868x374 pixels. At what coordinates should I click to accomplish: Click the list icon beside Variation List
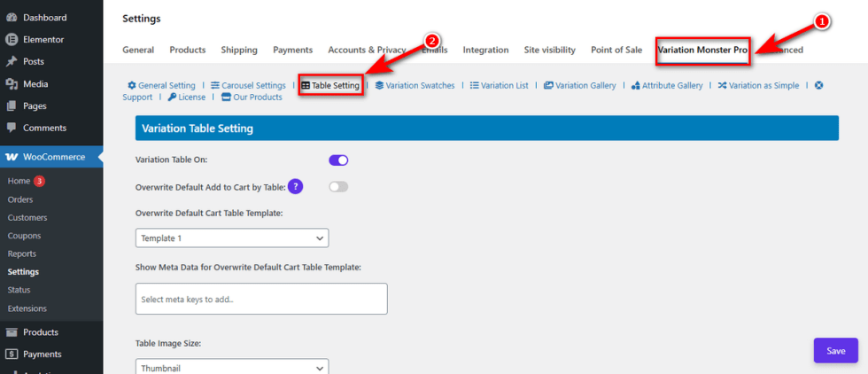point(475,85)
